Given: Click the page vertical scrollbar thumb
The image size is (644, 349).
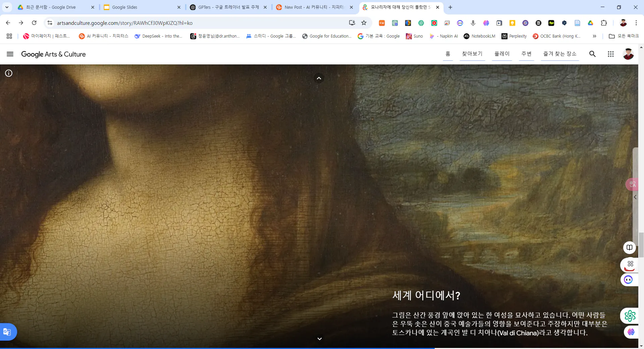Looking at the screenshot, I should pyautogui.click(x=641, y=245).
